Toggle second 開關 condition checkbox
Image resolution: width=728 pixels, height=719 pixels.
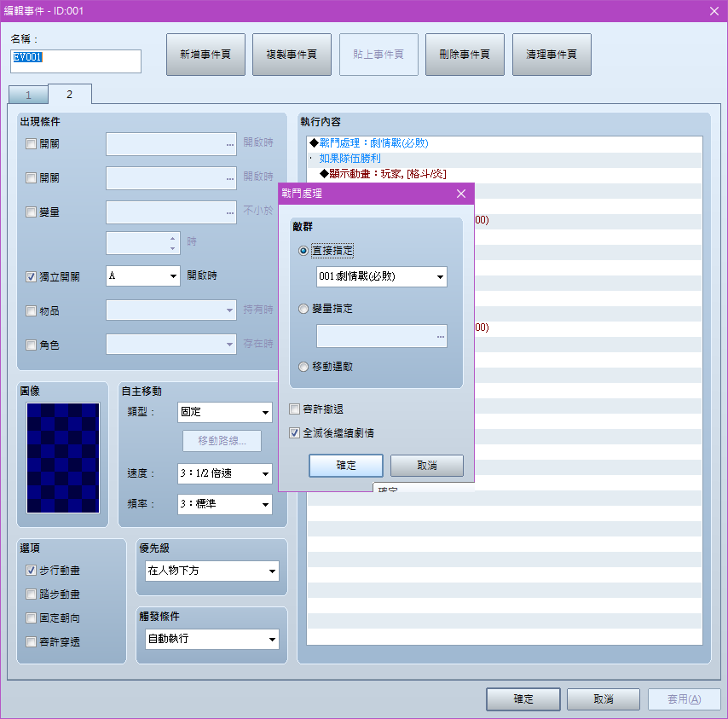[x=31, y=178]
